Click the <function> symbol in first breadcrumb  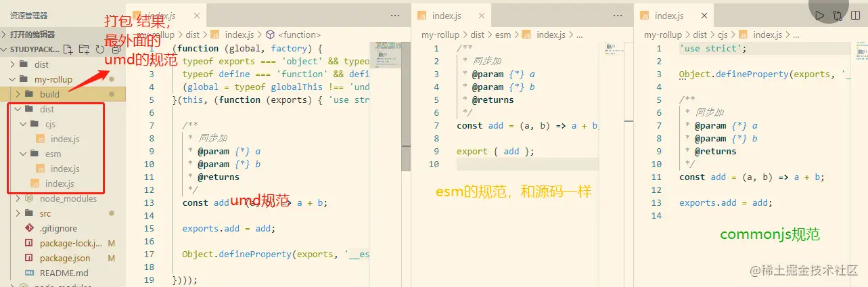[x=294, y=35]
